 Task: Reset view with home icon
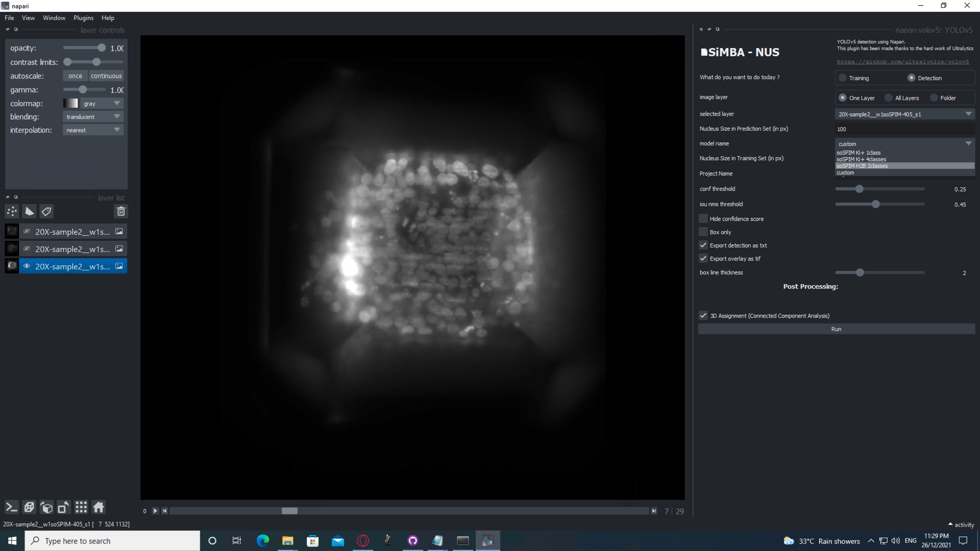click(99, 507)
